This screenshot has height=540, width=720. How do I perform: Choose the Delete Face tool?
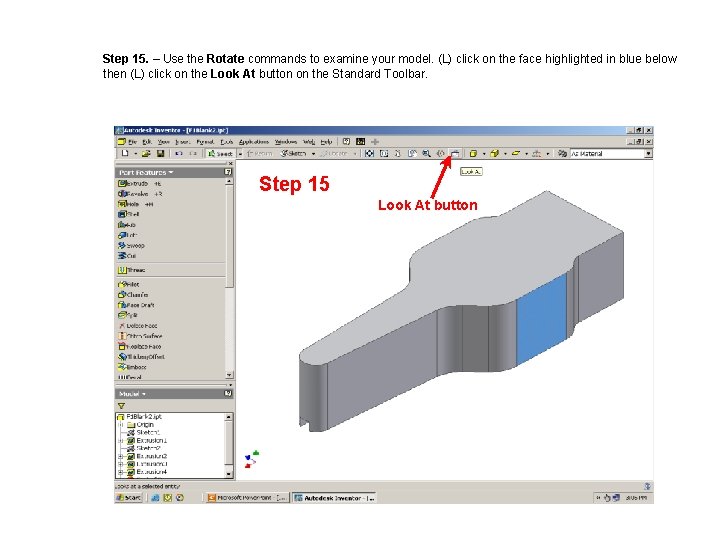pyautogui.click(x=138, y=326)
